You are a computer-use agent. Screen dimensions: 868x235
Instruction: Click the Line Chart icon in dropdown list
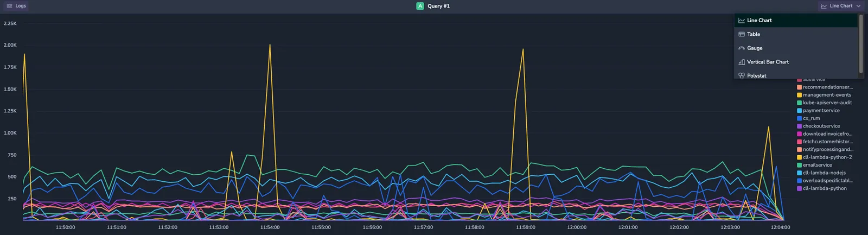(x=742, y=21)
